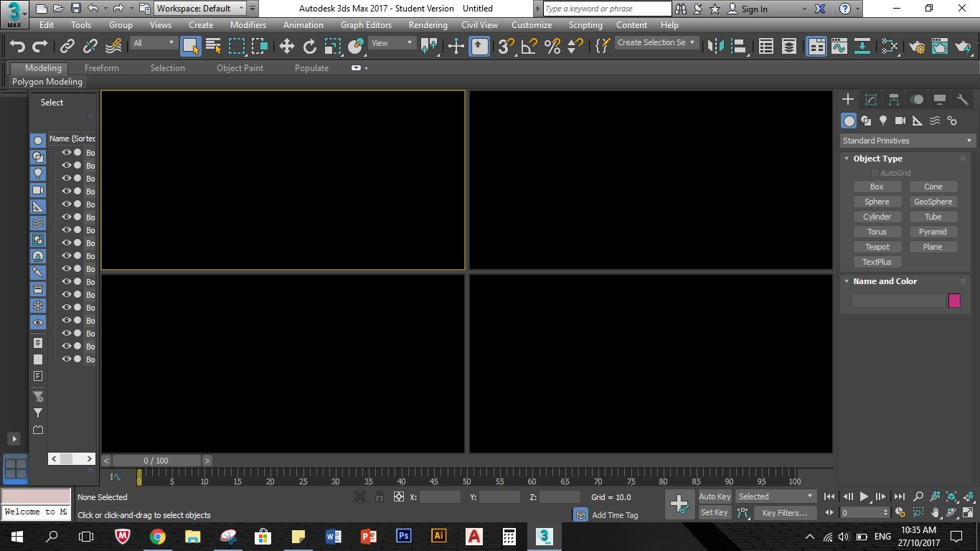Switch to the Freeform ribbon tab

tap(102, 68)
